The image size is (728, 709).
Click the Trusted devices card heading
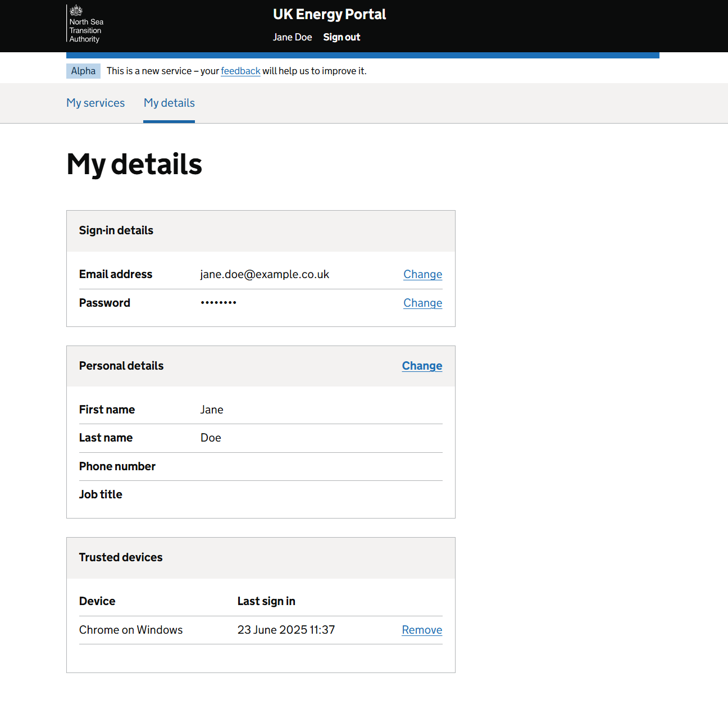121,557
